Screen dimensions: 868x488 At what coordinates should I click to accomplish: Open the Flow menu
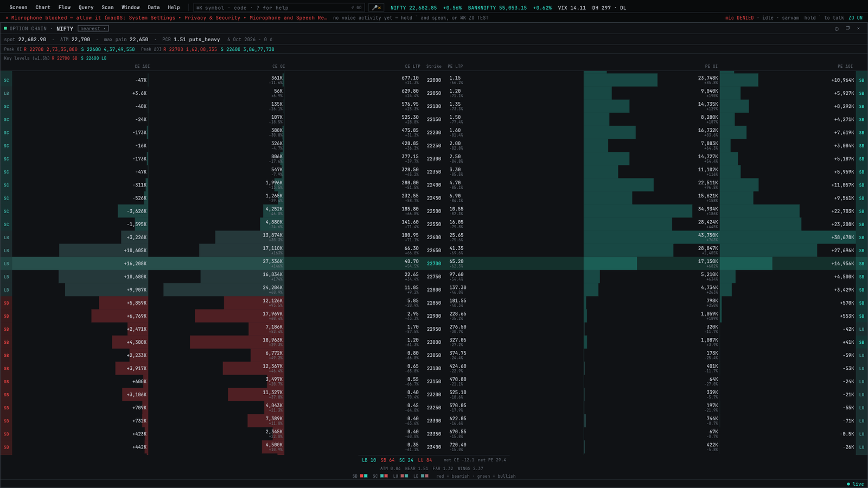[65, 8]
